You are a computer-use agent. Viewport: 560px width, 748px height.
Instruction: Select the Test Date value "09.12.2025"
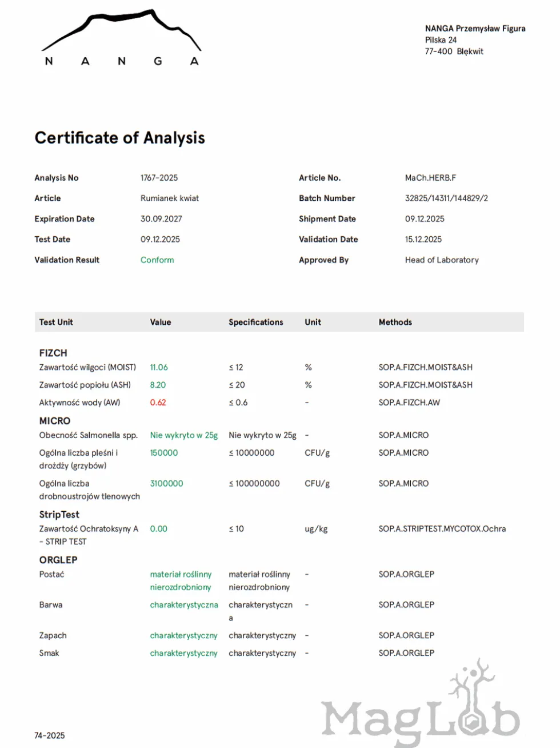click(x=160, y=240)
